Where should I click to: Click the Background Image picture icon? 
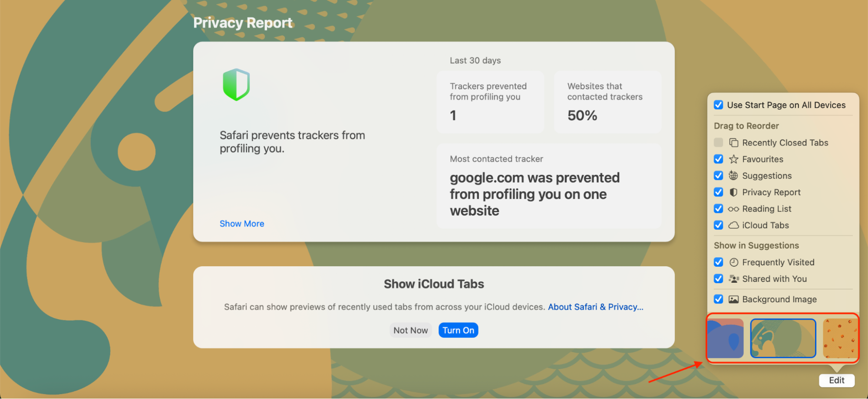pyautogui.click(x=733, y=299)
